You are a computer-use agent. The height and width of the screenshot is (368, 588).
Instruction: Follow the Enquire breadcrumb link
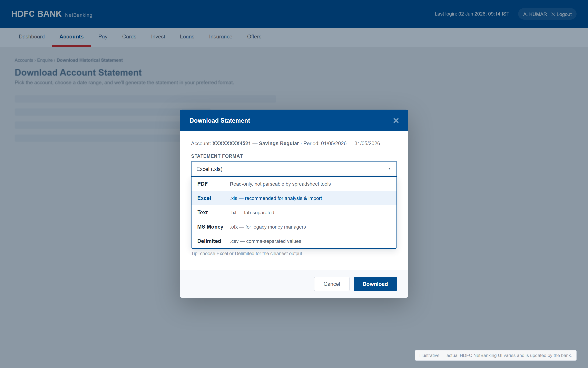click(45, 60)
